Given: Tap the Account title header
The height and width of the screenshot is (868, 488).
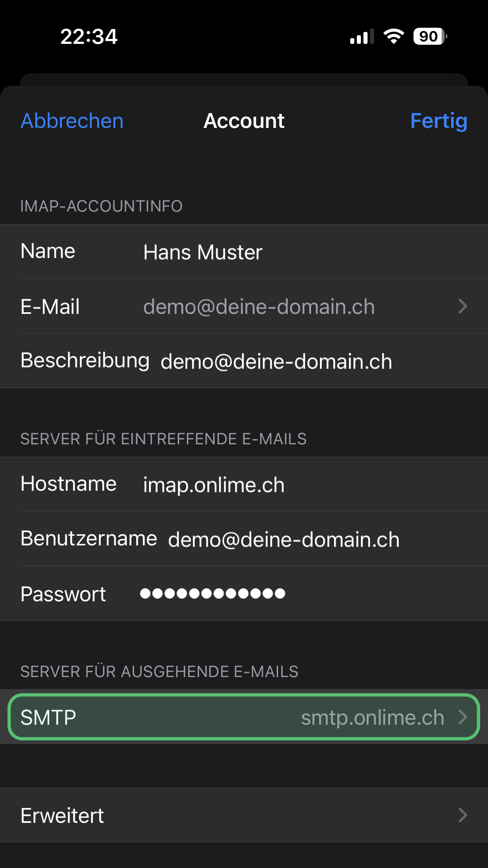Looking at the screenshot, I should tap(244, 121).
